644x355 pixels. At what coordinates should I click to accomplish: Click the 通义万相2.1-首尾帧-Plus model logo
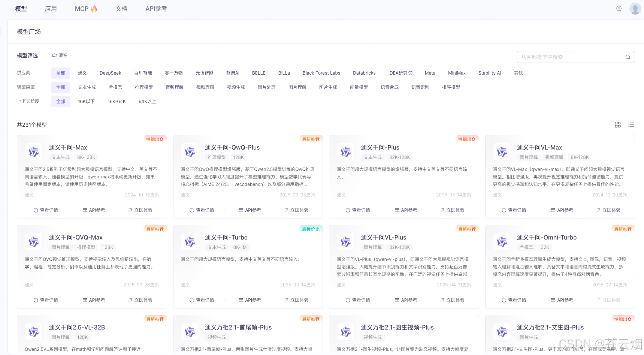[190, 332]
